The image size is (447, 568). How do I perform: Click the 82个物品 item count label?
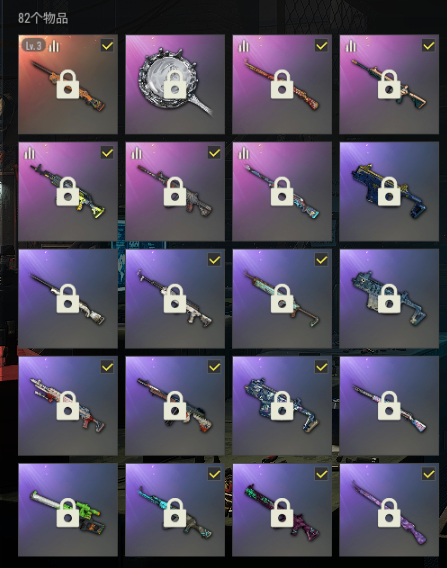click(x=43, y=18)
